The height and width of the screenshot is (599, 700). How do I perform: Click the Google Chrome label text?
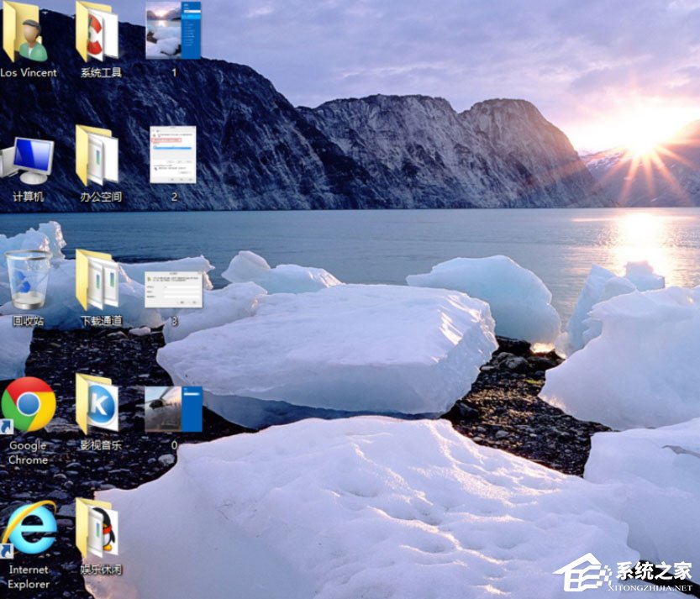coord(28,454)
